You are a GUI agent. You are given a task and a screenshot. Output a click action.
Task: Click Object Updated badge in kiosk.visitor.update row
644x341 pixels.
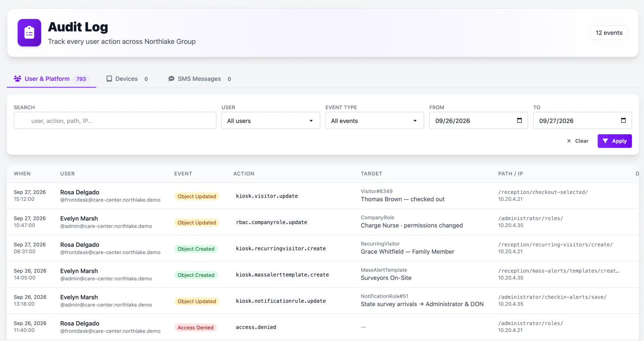(x=197, y=196)
